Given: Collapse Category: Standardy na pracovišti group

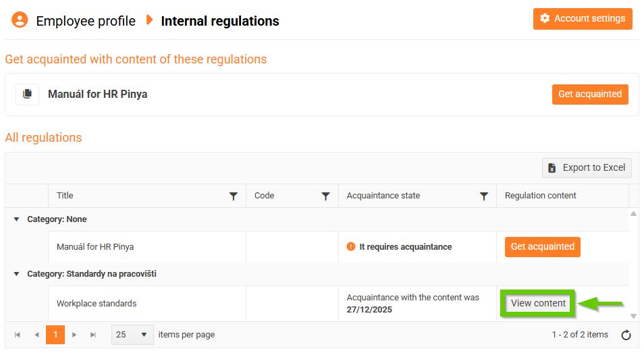Looking at the screenshot, I should click(17, 274).
